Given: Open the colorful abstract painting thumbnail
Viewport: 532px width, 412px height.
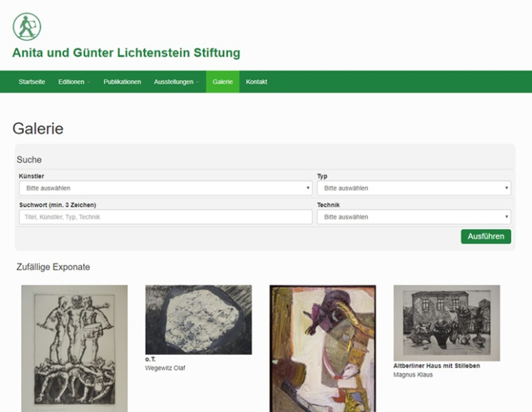Looking at the screenshot, I should point(322,348).
